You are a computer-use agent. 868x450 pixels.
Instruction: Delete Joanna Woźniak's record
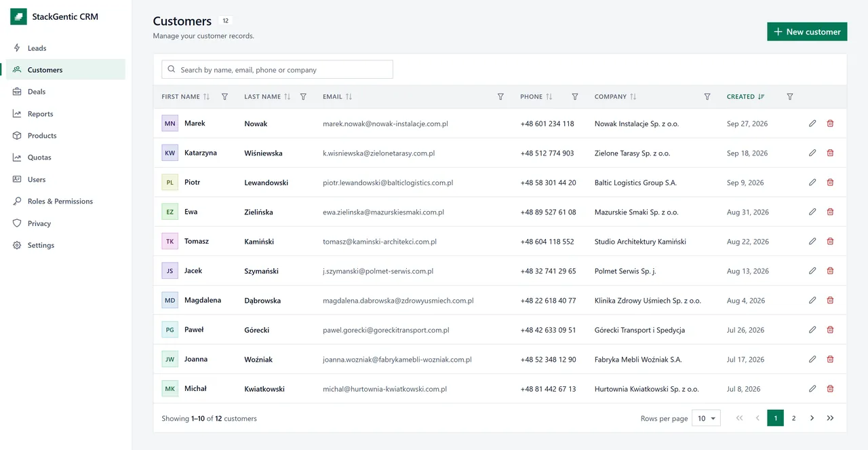coord(830,359)
